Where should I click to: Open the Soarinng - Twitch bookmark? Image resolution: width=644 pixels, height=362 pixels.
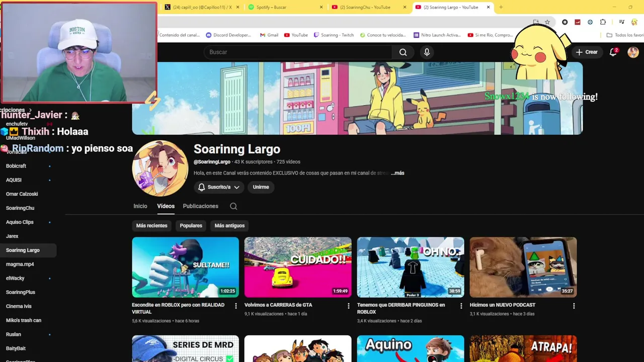[334, 35]
